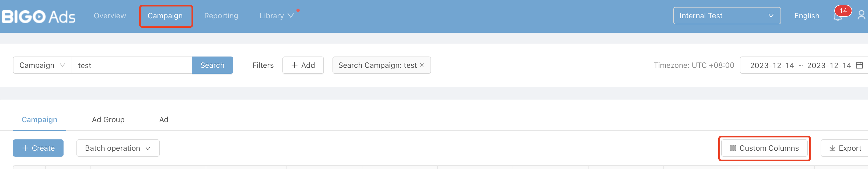Switch to the Ad tab
Viewport: 868px width, 169px height.
[x=164, y=119]
